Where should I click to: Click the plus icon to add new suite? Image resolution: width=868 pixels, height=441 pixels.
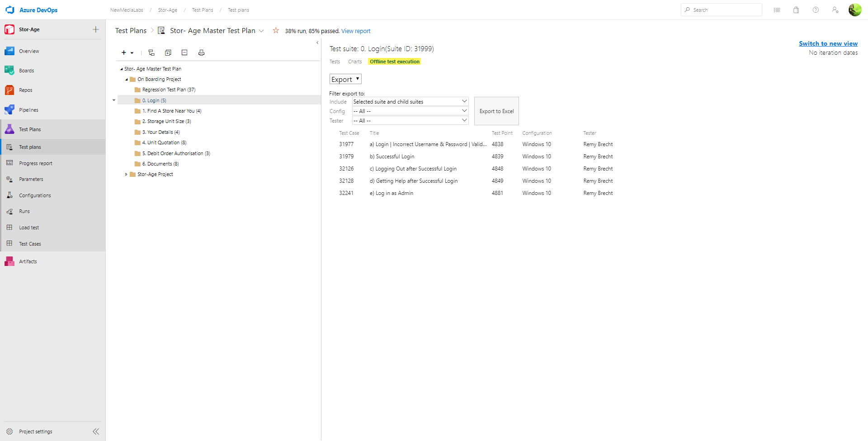pos(124,53)
